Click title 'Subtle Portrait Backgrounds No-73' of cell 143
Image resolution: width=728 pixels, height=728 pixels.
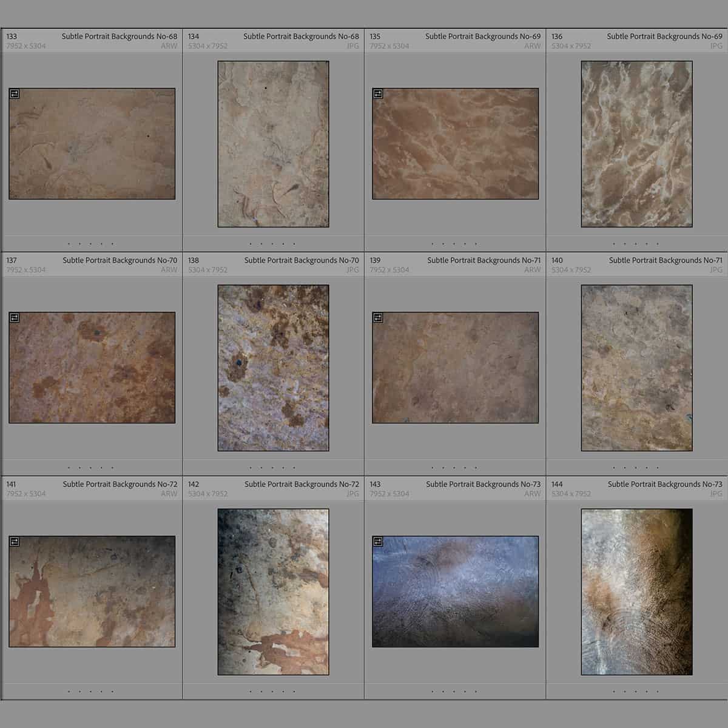[x=483, y=484]
